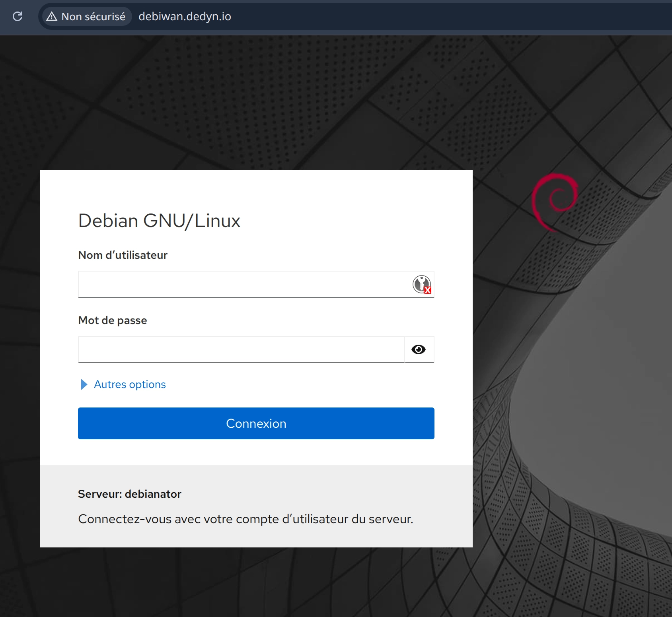The width and height of the screenshot is (672, 617).
Task: Reload the page with the refresh icon
Action: pyautogui.click(x=18, y=16)
